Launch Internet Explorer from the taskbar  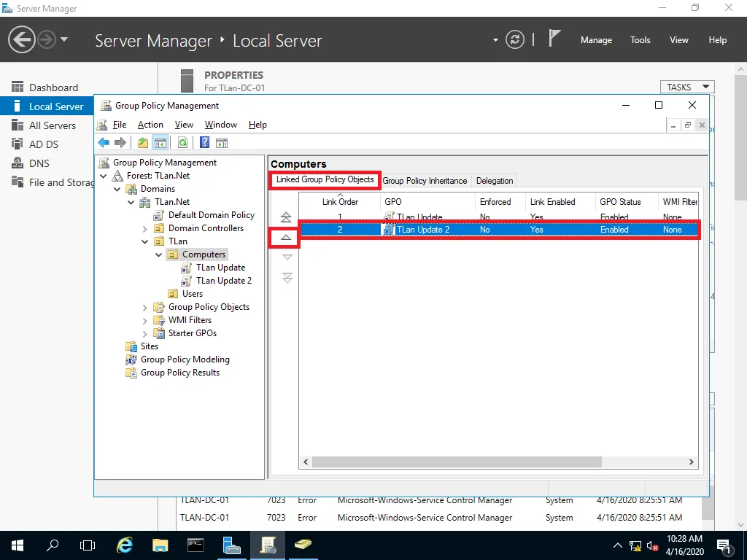click(124, 545)
